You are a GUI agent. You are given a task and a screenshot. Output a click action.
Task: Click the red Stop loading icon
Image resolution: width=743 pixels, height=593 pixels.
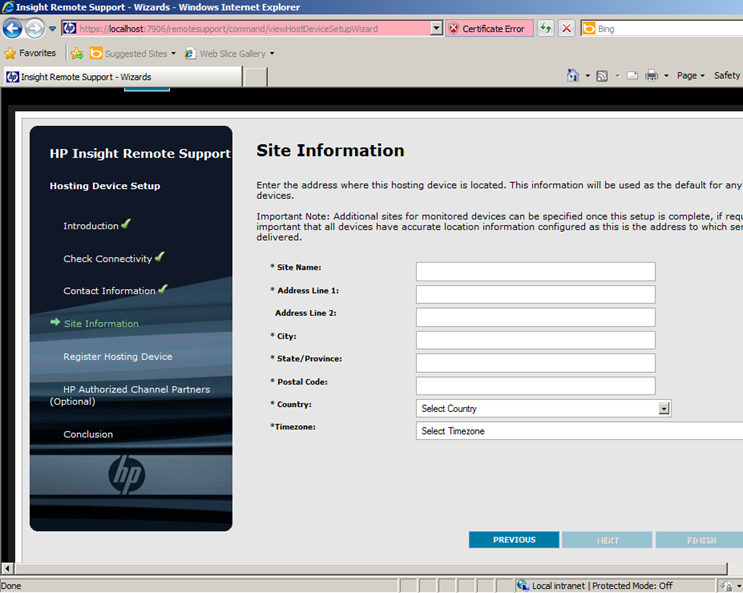[566, 28]
